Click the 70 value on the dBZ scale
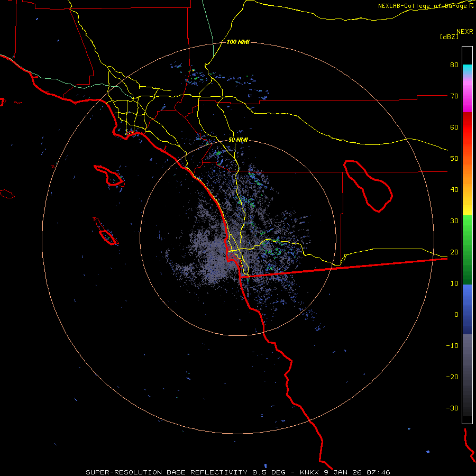This screenshot has height=476, width=476. 454,96
